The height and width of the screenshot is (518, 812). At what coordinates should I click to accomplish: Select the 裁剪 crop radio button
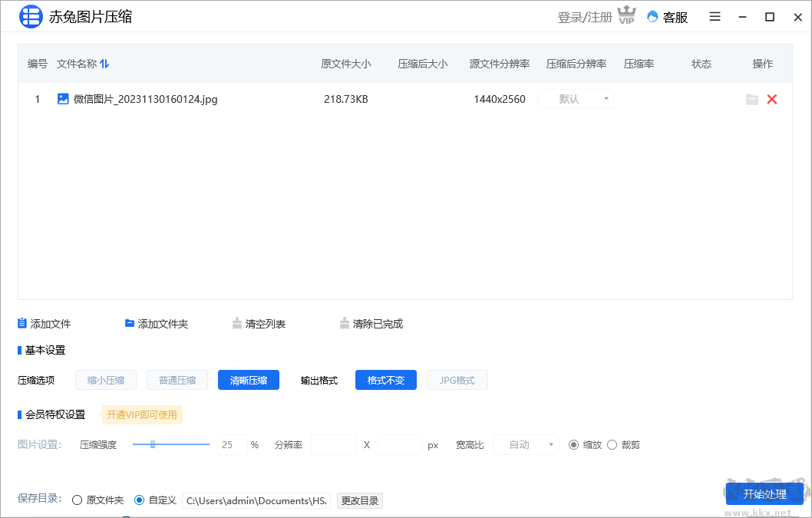pos(612,444)
